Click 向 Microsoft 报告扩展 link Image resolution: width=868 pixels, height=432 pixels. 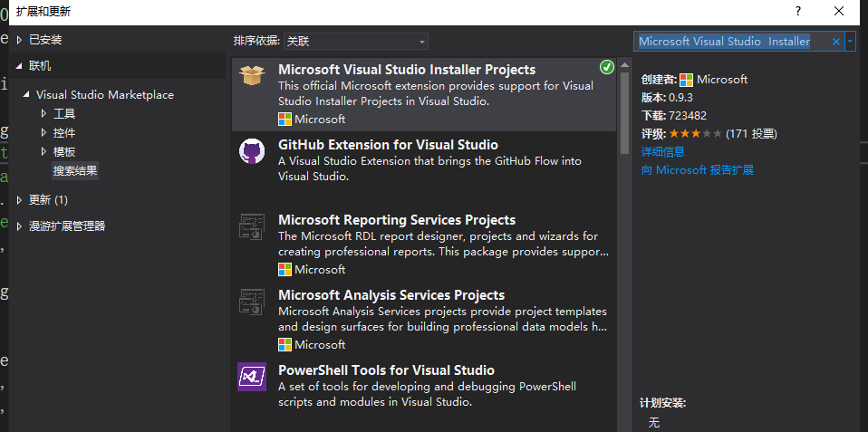(698, 169)
